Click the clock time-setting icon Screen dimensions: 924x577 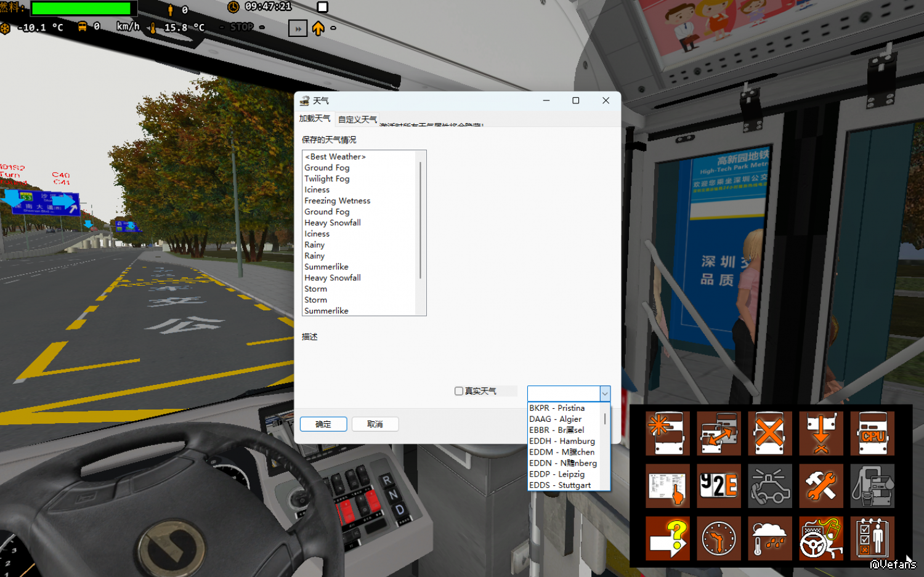718,538
